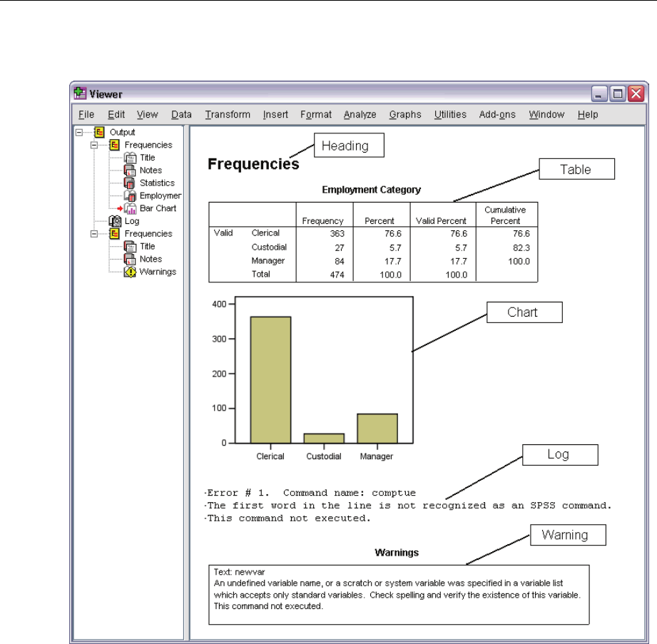Click the Log icon in outline pane
Image resolution: width=657 pixels, height=644 pixels.
click(115, 221)
